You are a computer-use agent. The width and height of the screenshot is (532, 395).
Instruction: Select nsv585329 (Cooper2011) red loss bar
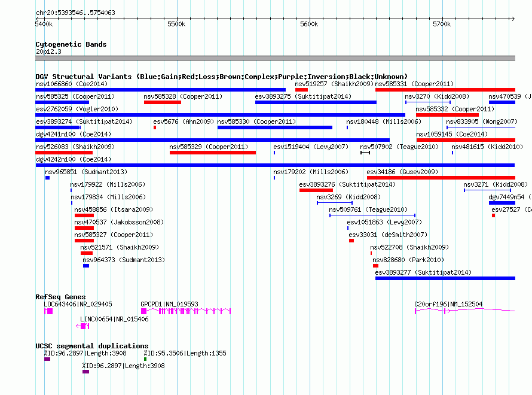tap(213, 153)
